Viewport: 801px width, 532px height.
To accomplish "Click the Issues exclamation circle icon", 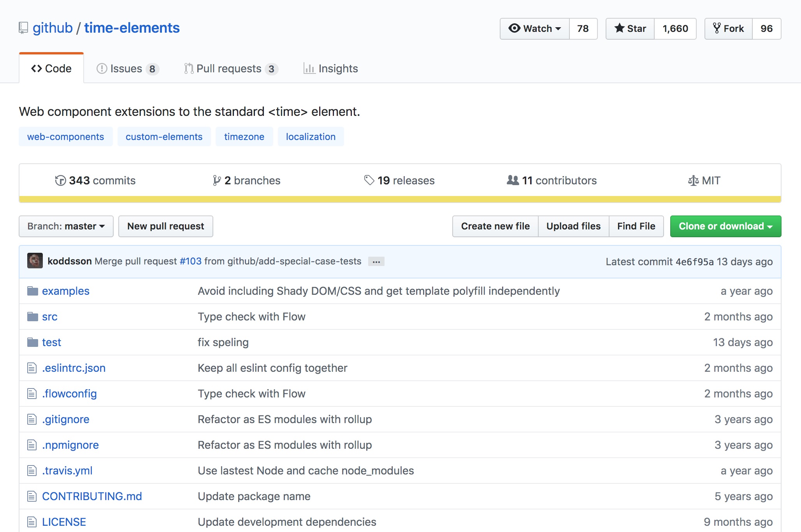I will coord(102,69).
